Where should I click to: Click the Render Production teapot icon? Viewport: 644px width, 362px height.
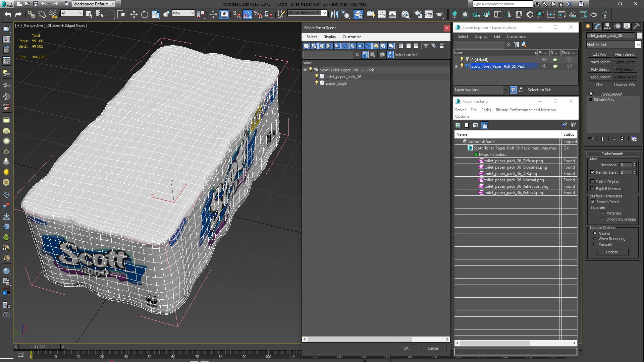pos(439,14)
